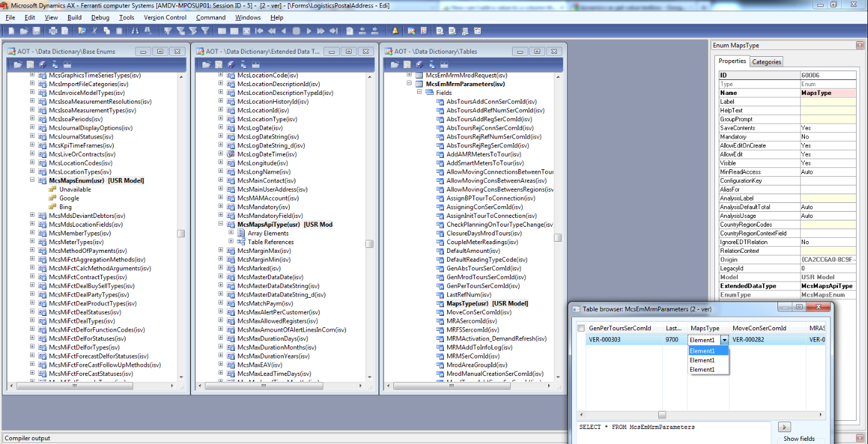
Task: Click the Application Object Tree icon in toolbar
Action: tap(412, 31)
